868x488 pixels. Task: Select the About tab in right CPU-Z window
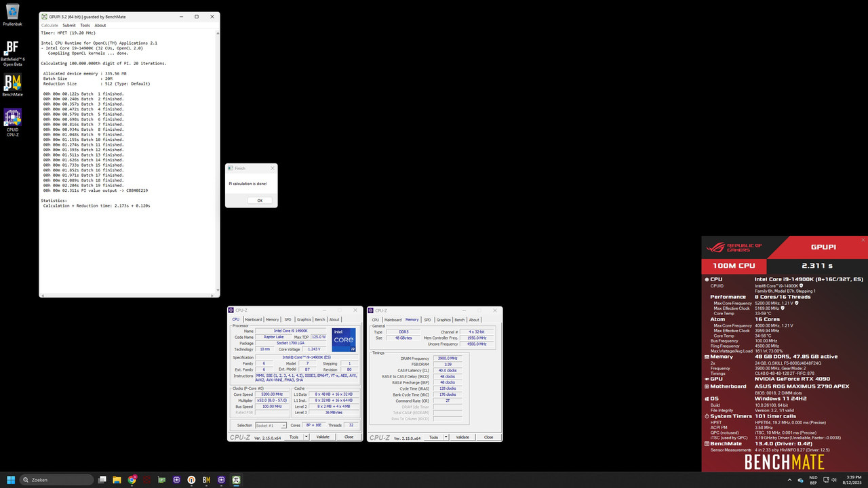pos(474,320)
